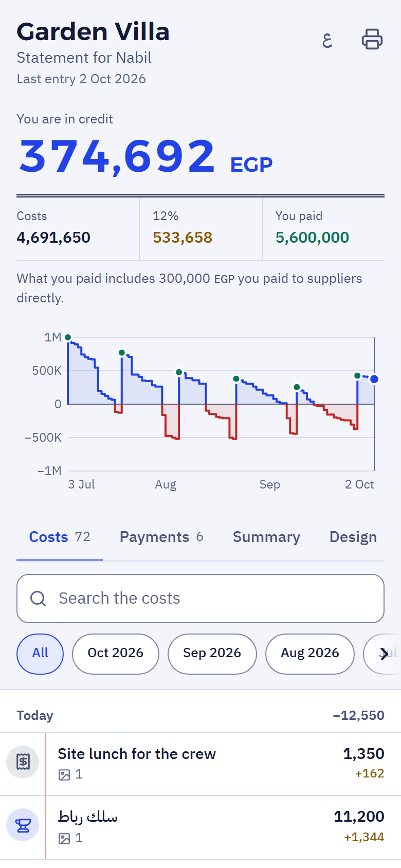Print the statement using the printer icon
Viewport: 401px width, 868px height.
[372, 39]
